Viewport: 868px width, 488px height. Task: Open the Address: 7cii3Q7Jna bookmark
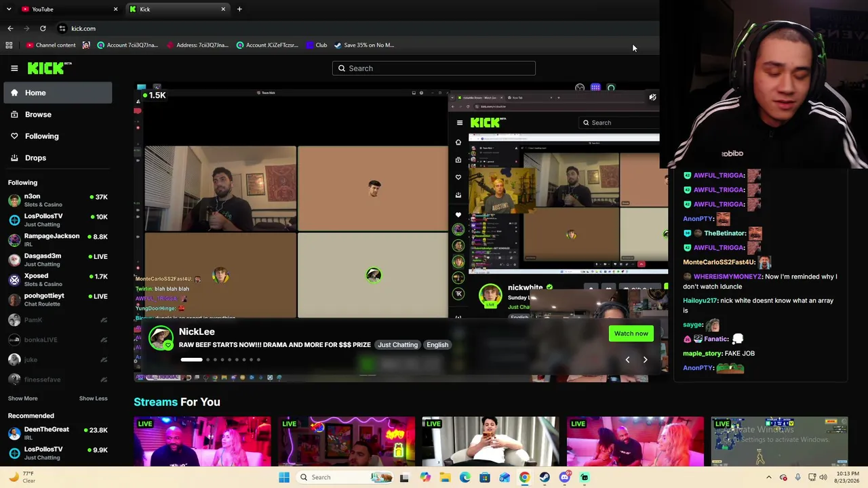point(197,45)
